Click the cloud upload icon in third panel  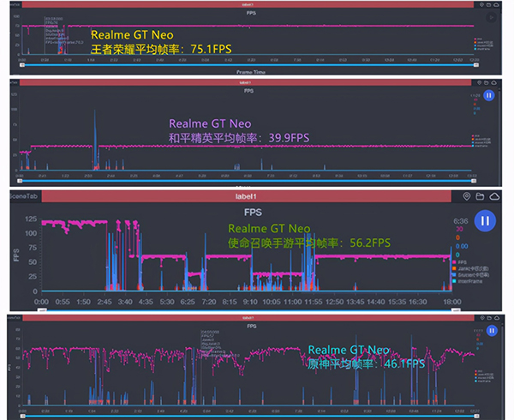coord(496,196)
